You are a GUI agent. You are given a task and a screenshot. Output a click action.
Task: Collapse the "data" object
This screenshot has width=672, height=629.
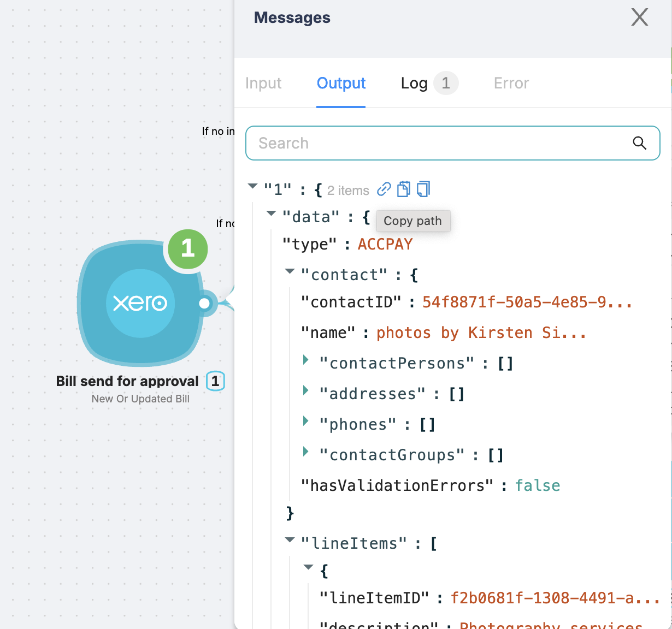[271, 213]
